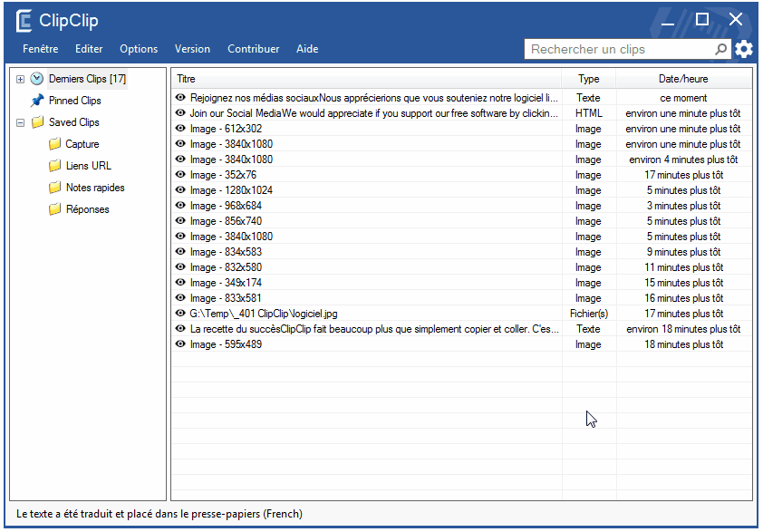Click the HTML type cell
This screenshot has height=532, width=763.
589,113
